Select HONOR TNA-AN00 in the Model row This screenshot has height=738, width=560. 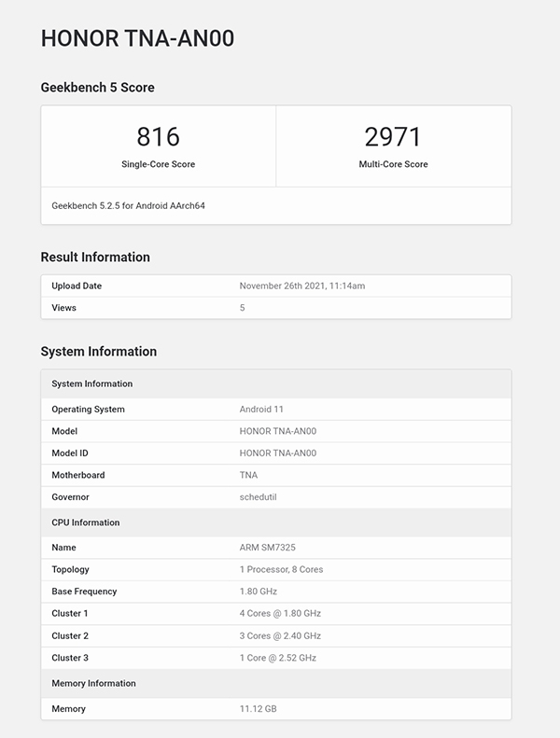pos(278,431)
